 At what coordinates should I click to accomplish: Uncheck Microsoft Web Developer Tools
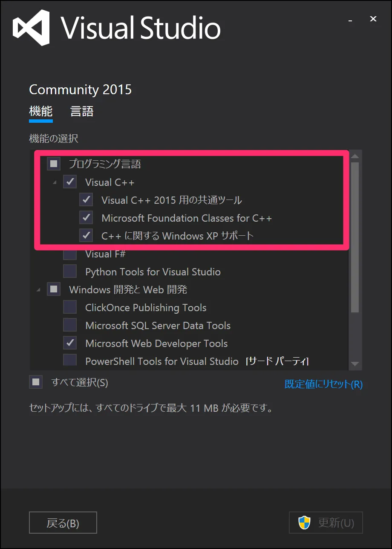coord(70,343)
